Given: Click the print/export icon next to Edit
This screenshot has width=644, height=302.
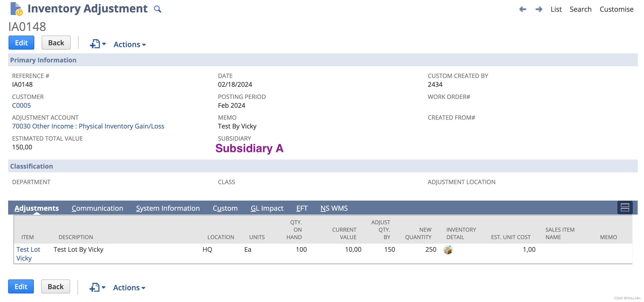Looking at the screenshot, I should 95,44.
